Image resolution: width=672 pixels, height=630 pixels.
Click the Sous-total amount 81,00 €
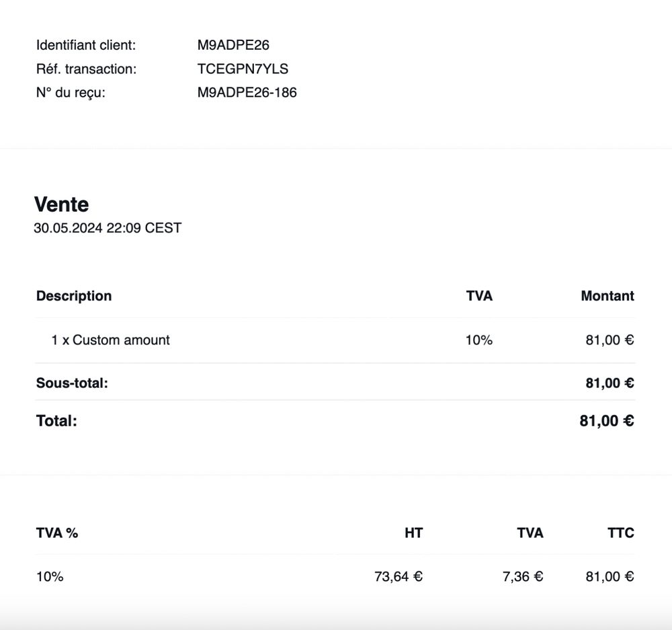point(610,383)
